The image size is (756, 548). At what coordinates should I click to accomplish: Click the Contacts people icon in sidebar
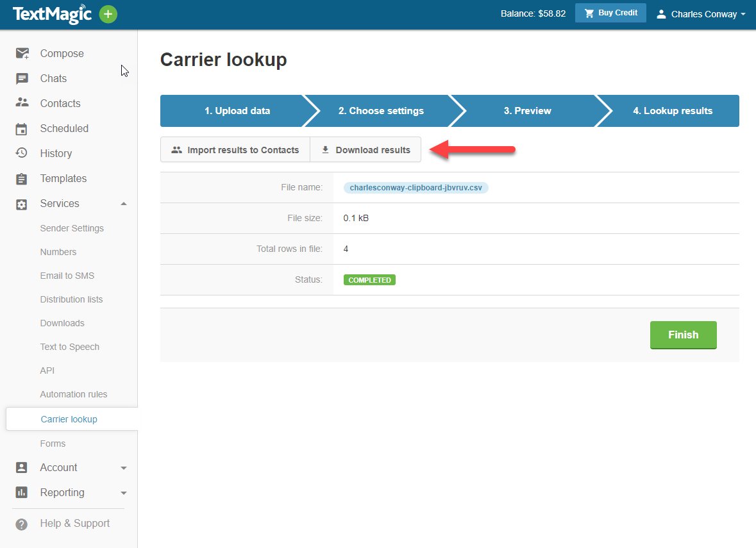(22, 103)
